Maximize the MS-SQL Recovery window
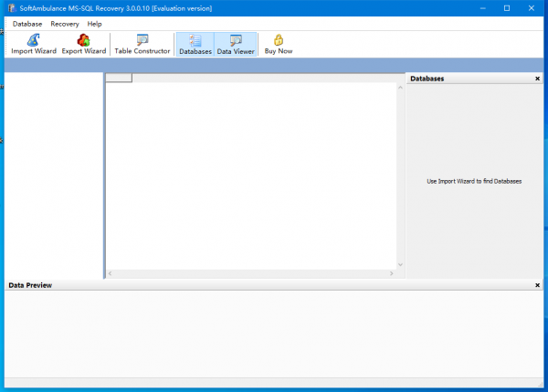Screen dimensions: 548x392 click(x=507, y=8)
